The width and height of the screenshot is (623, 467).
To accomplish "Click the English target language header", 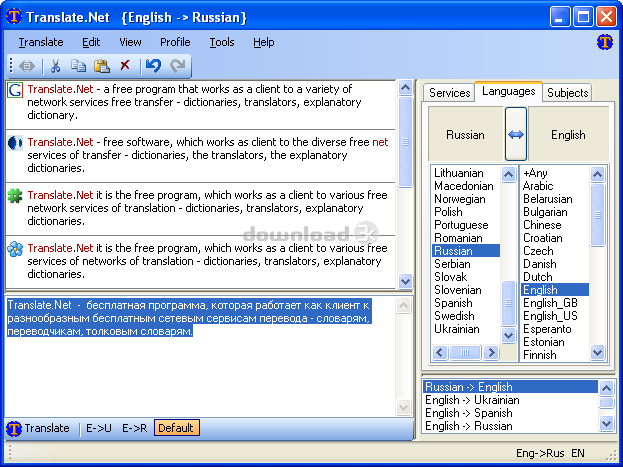I will 568,134.
